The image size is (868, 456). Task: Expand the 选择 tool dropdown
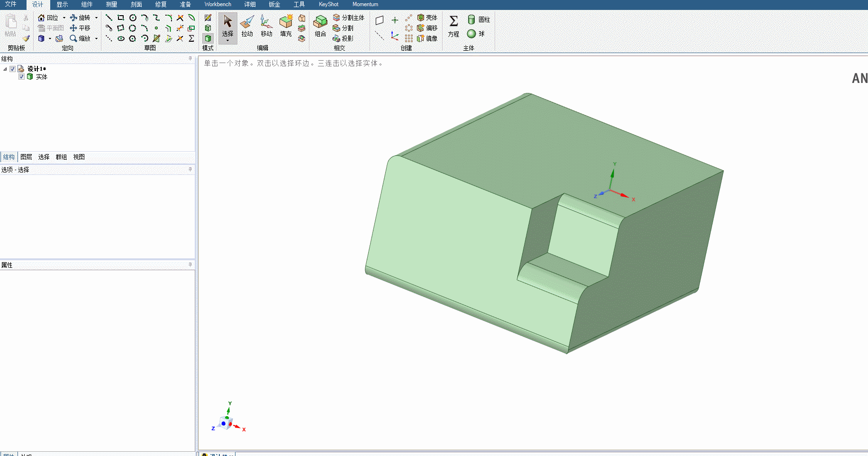pyautogui.click(x=228, y=41)
